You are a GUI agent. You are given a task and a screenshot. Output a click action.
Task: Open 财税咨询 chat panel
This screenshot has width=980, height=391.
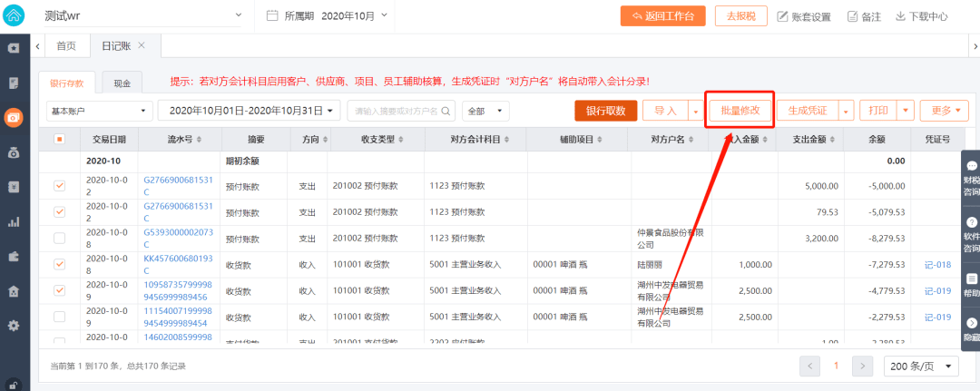[971, 179]
